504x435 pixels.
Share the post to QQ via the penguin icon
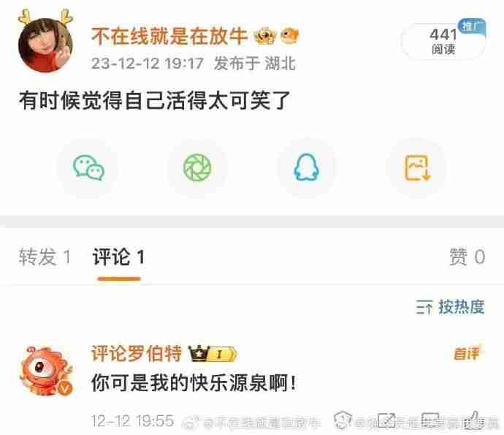pos(306,167)
